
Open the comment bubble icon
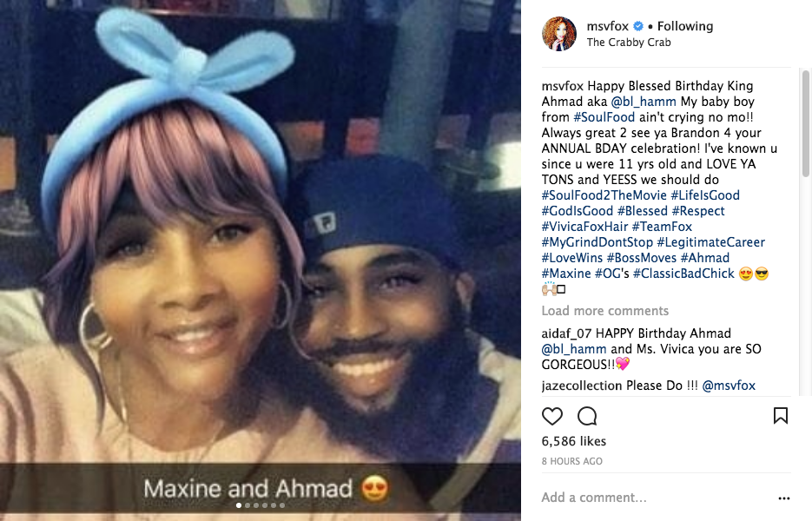[x=587, y=416]
